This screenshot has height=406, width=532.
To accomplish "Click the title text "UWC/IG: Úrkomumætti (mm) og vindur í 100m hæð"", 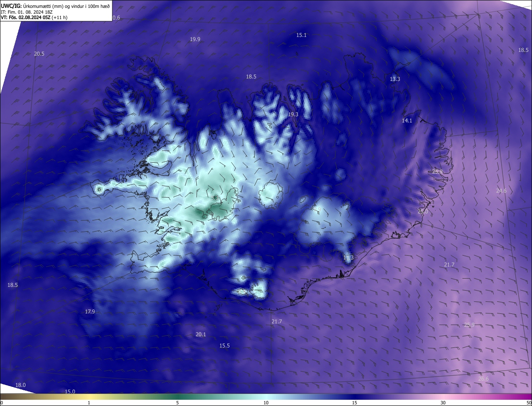I will 55,6.
